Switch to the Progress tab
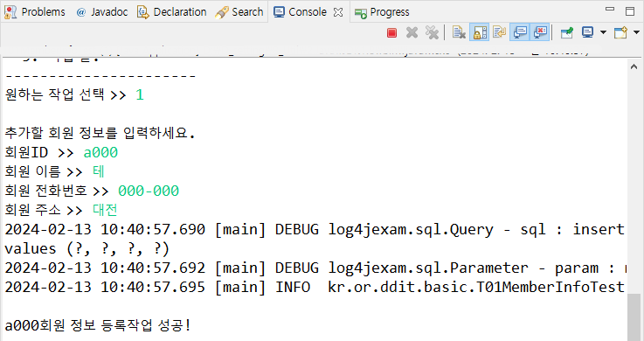 (x=383, y=12)
